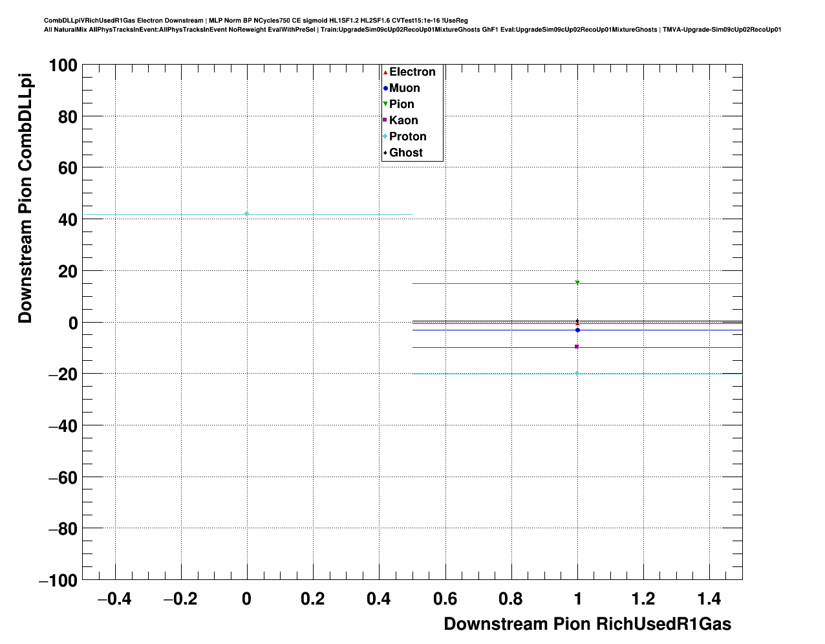Click x-axis tick label 1.4
Image resolution: width=825 pixels, height=644 pixels.
[709, 599]
